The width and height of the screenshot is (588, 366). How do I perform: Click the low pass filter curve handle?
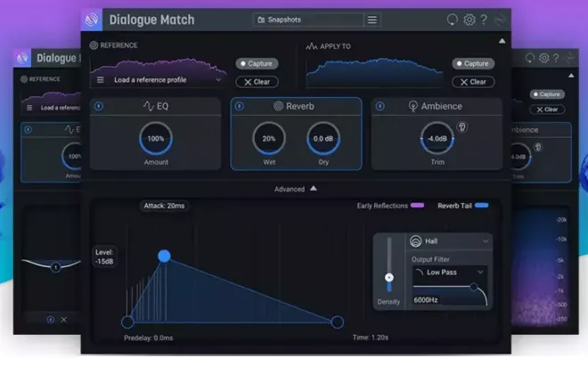[x=474, y=287]
